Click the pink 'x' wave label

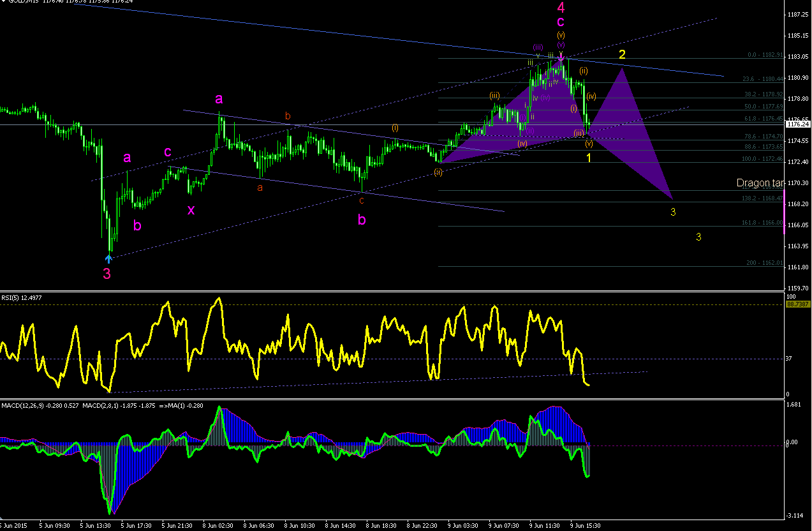[x=190, y=209]
